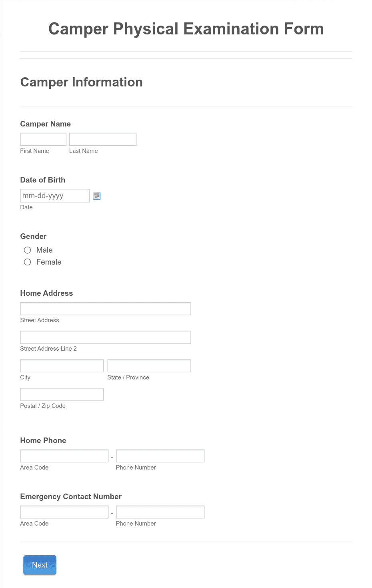Select the Male gender radio button

pos(27,250)
